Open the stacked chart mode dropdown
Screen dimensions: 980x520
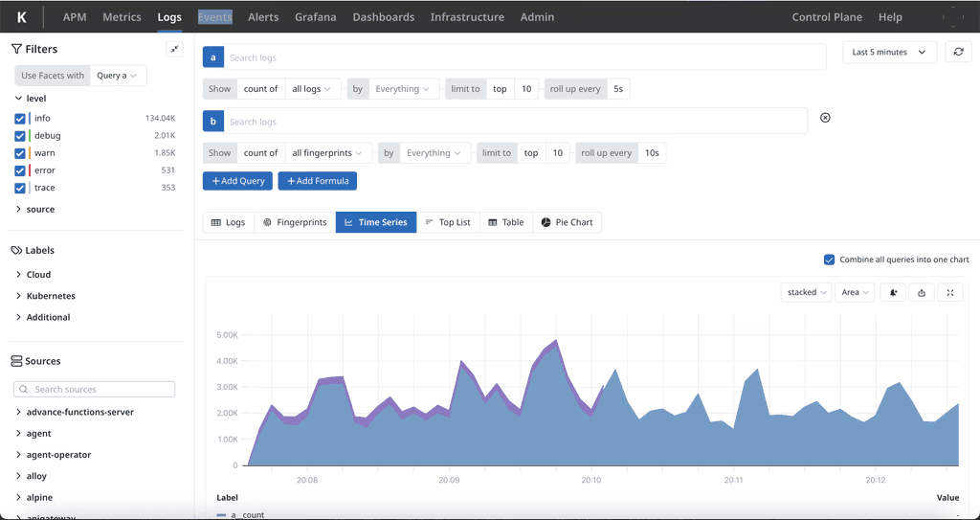click(x=806, y=292)
